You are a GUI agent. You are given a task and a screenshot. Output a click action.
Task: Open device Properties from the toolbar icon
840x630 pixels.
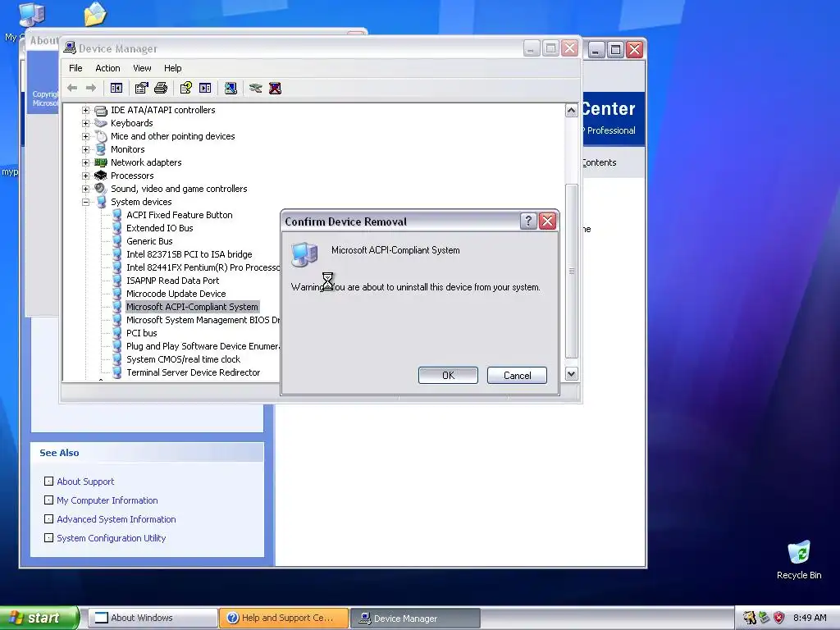(x=141, y=89)
